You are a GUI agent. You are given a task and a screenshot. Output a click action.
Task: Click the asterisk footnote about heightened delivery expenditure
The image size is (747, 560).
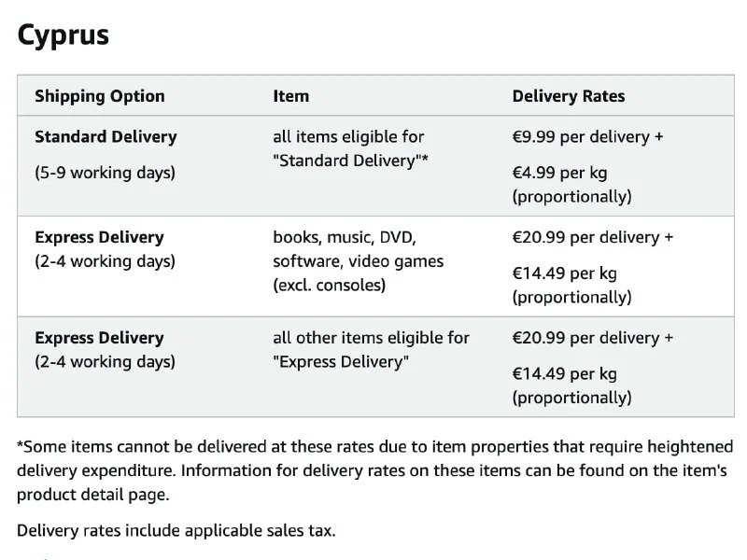point(372,470)
